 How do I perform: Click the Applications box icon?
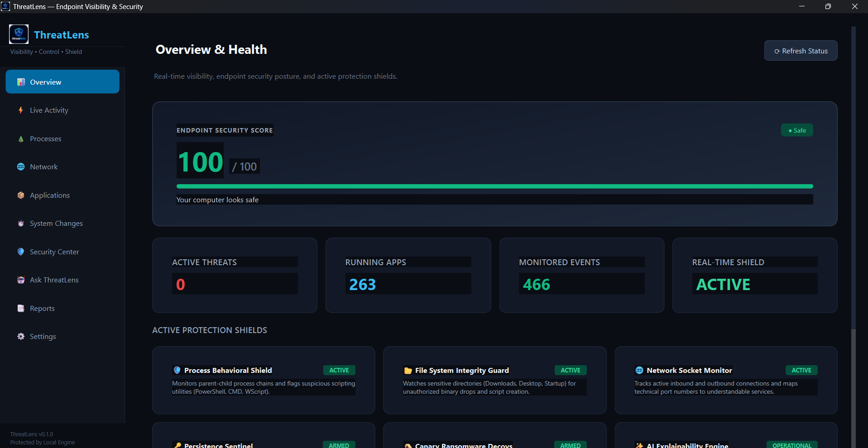point(21,195)
